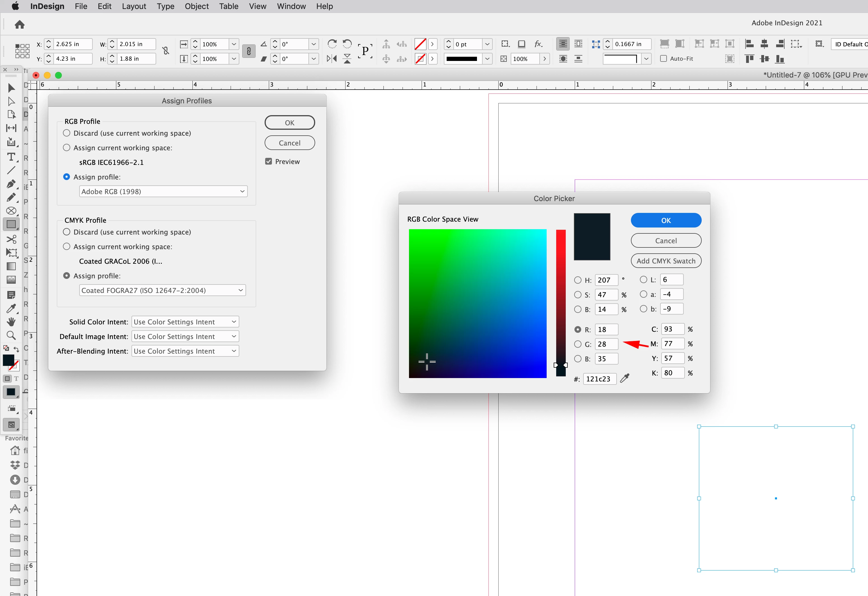
Task: Click the Home icon
Action: click(x=19, y=25)
